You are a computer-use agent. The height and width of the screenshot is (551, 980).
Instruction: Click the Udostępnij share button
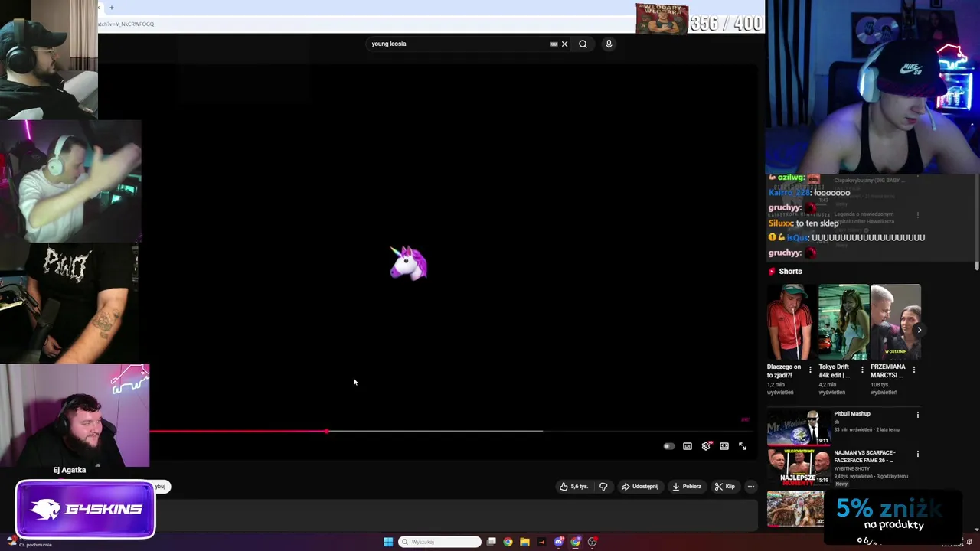pyautogui.click(x=640, y=487)
